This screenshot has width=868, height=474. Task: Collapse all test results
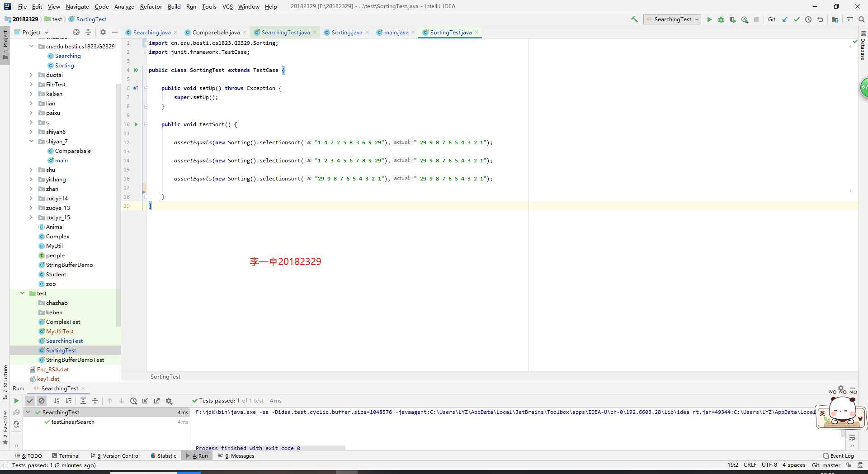(x=95, y=401)
